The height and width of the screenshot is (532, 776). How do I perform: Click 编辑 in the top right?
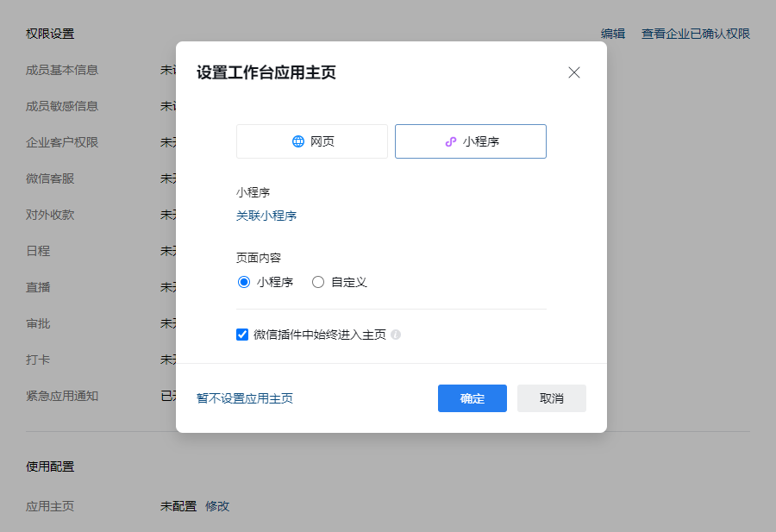pyautogui.click(x=613, y=33)
